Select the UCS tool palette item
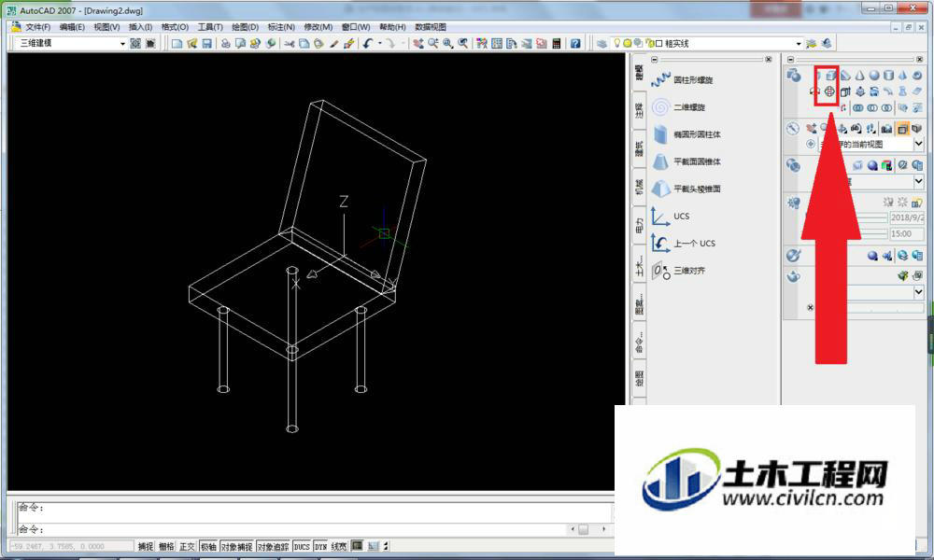This screenshot has height=560, width=934. 670,216
